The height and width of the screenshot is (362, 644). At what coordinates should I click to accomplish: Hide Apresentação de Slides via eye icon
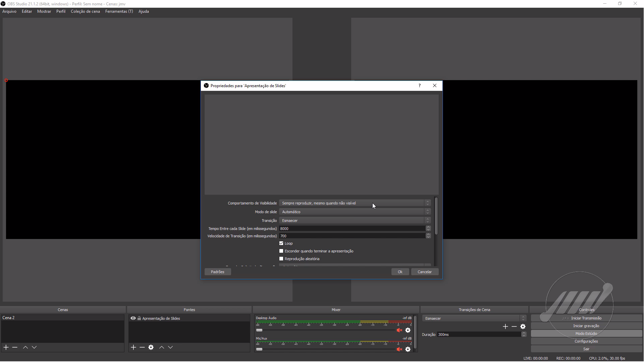tap(133, 318)
